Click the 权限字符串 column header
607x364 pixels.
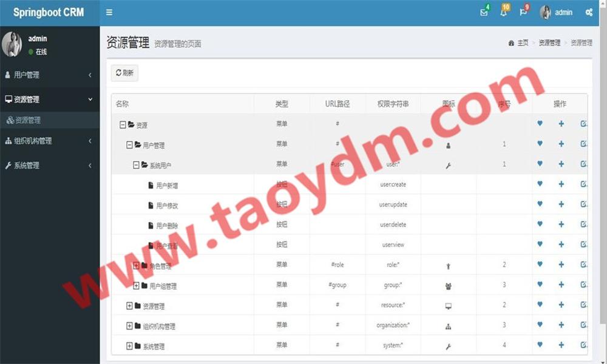(393, 104)
